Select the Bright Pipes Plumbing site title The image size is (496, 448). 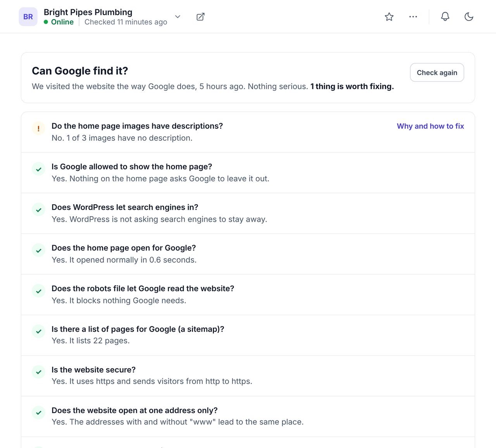tap(88, 12)
